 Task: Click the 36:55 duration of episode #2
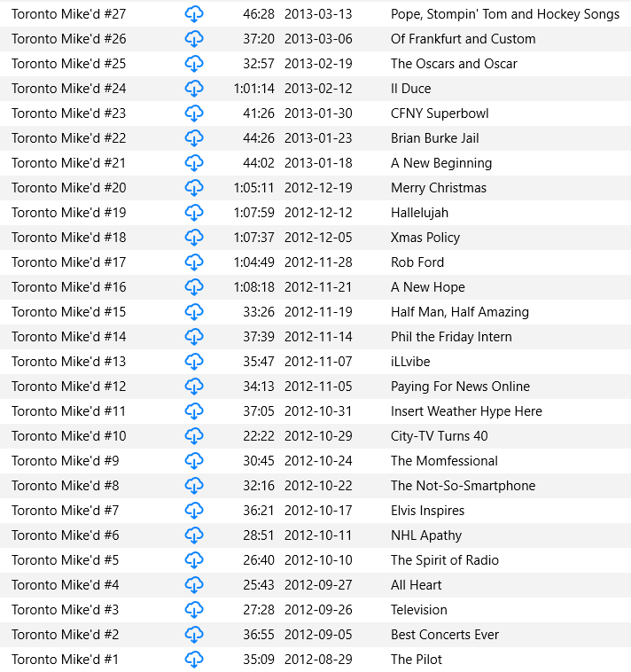pos(257,635)
